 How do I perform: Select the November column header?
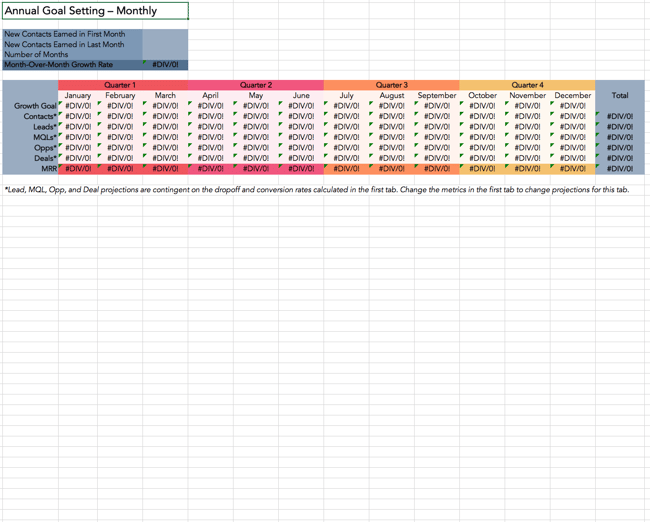coord(527,95)
